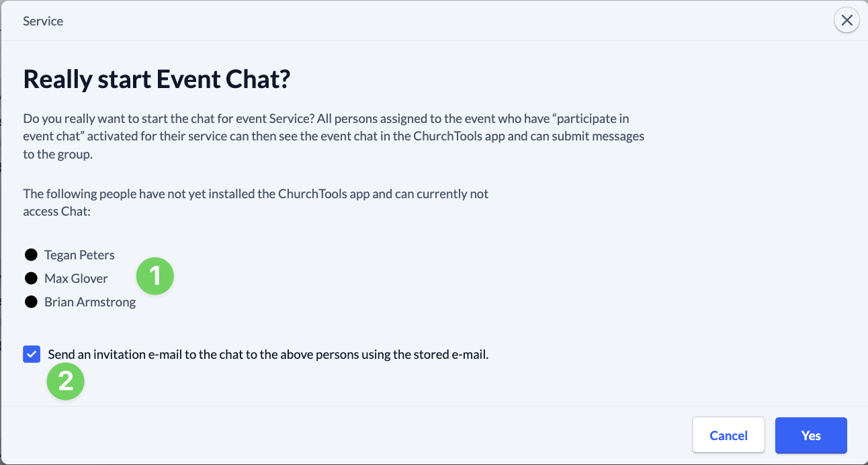Click the bullet dot beside Brian Armstrong
Screen dimensions: 868x465
(x=31, y=302)
